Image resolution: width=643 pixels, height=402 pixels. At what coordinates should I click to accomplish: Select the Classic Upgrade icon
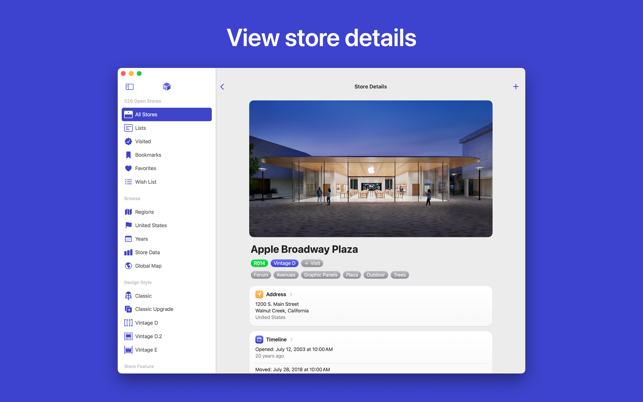(128, 309)
